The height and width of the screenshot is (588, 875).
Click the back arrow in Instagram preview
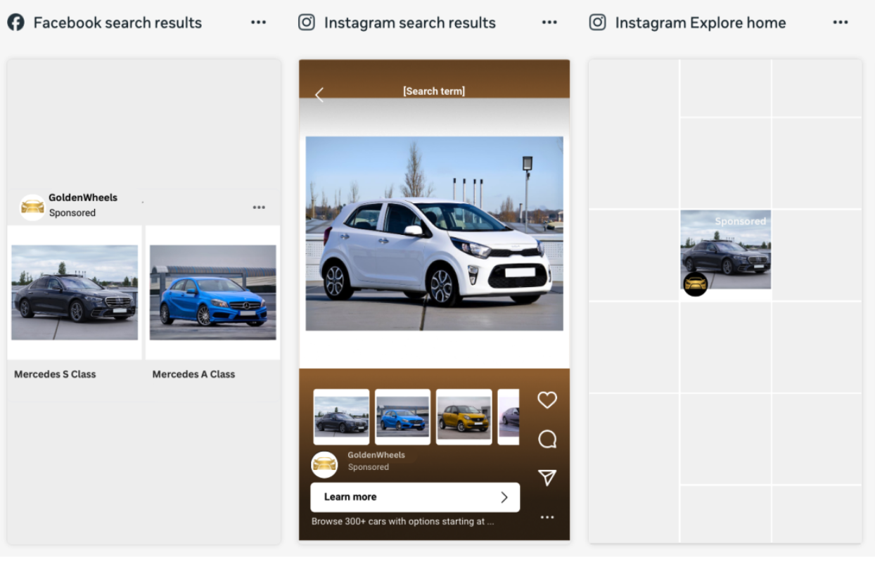point(319,95)
